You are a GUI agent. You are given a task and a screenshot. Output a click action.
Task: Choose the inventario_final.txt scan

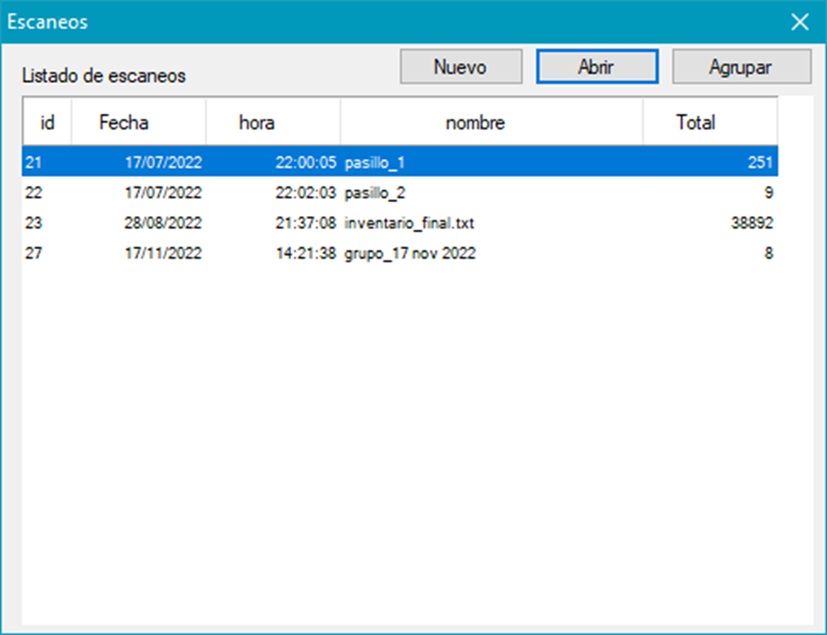tap(408, 223)
